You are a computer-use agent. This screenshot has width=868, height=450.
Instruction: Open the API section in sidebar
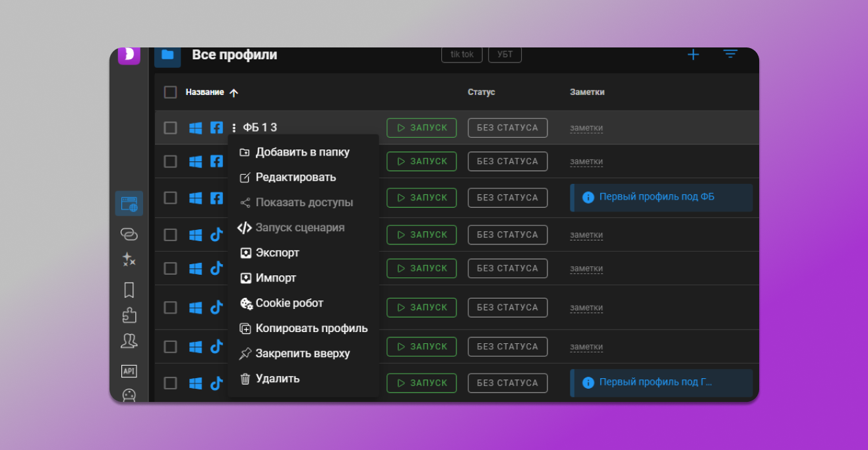point(129,371)
